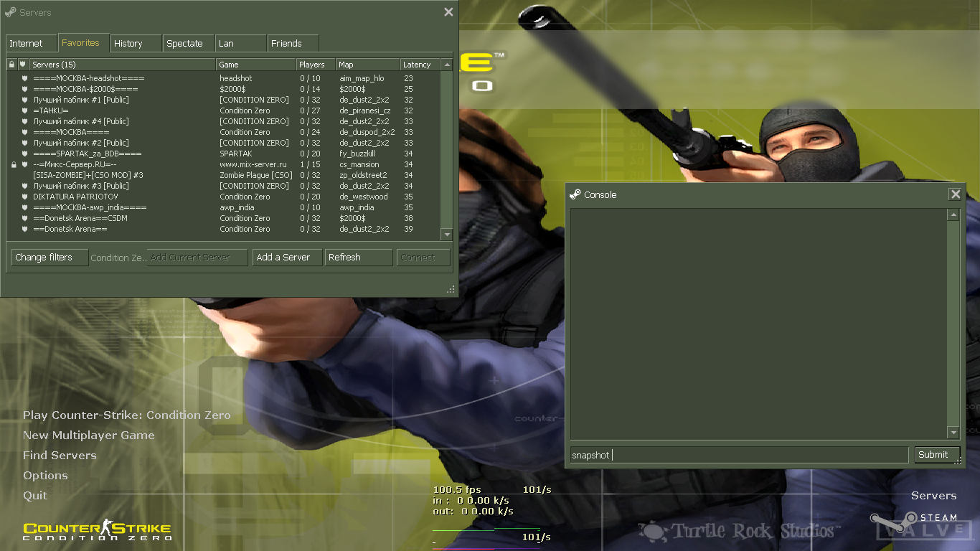This screenshot has height=551, width=980.
Task: Sort by Servers (15) column header
Action: 123,65
